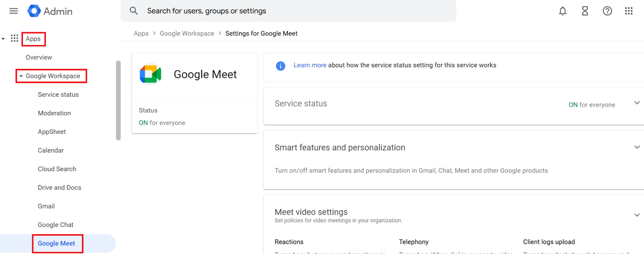Collapse the Google Workspace tree arrow

[x=21, y=76]
